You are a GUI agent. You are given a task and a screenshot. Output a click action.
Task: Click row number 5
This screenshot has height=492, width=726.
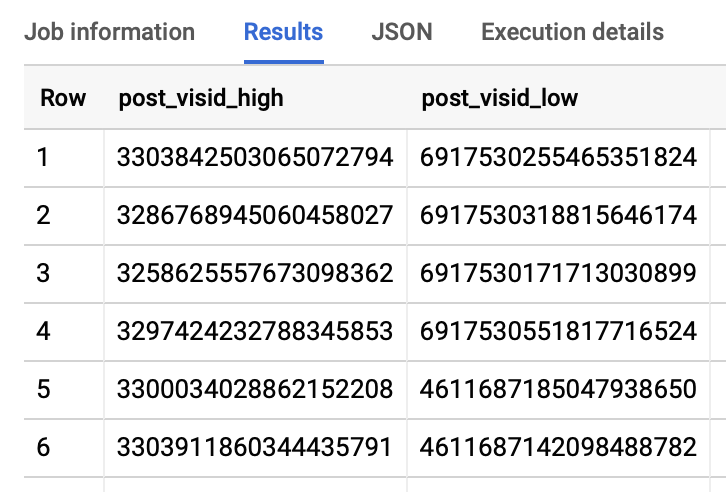tap(43, 389)
